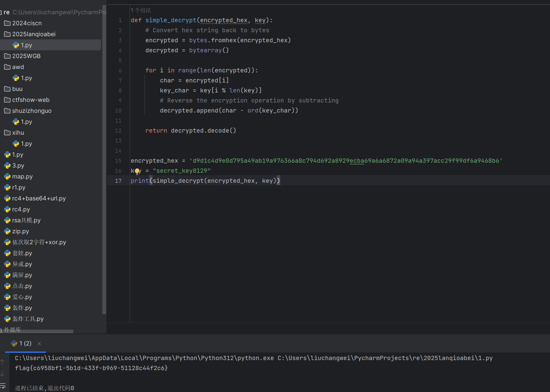550x392 pixels.
Task: Expand the ctfshow-web folder
Action: [x=30, y=100]
